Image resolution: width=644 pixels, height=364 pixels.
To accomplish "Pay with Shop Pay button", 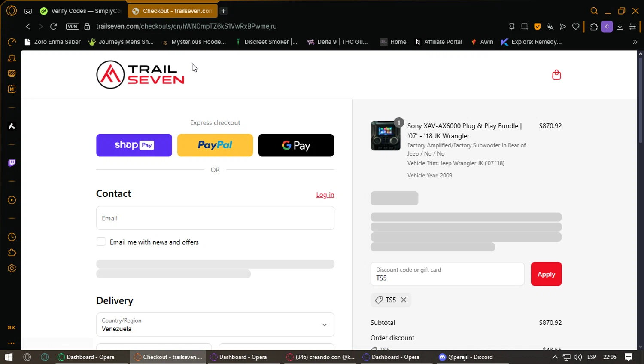I will coord(134,145).
